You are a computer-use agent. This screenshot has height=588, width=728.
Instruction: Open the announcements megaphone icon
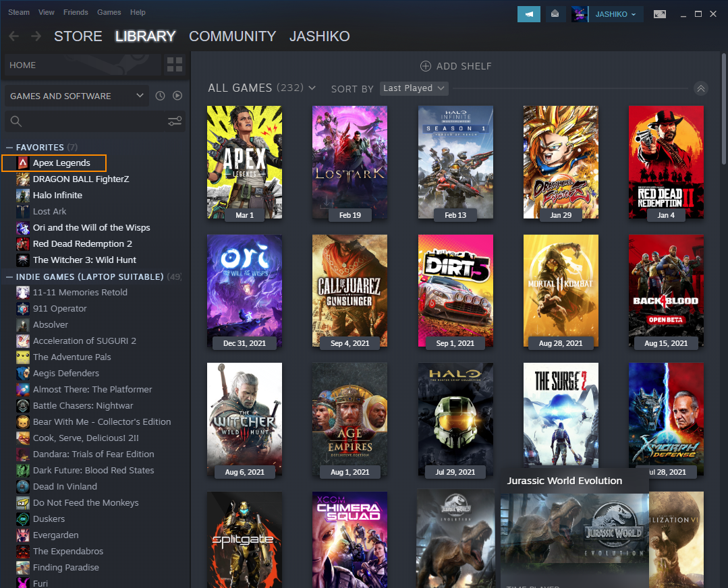pos(529,14)
